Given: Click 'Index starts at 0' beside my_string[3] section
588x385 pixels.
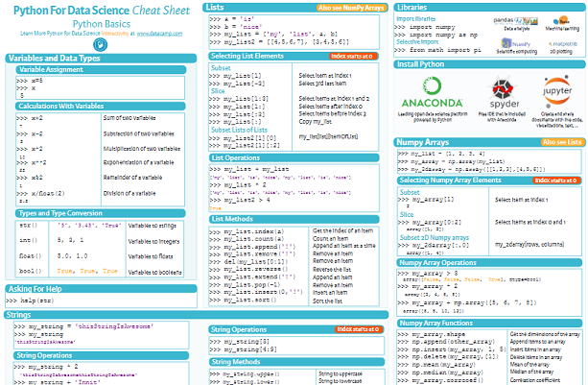Looking at the screenshot, I should pos(358,329).
